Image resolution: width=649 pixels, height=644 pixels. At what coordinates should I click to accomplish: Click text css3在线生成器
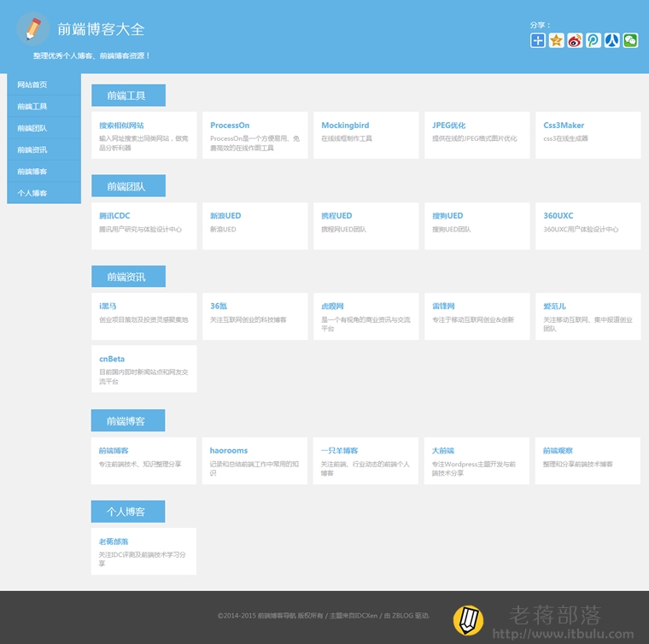(565, 138)
